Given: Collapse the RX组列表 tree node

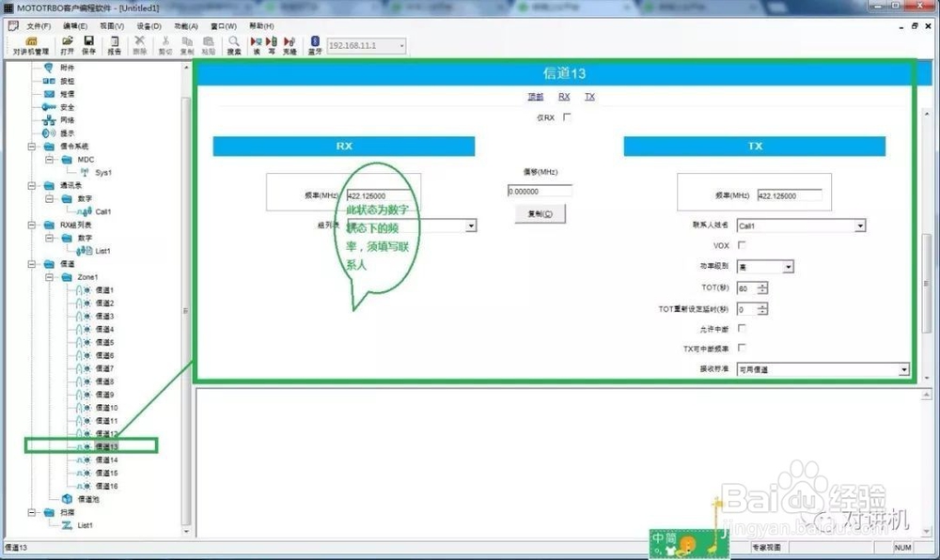Looking at the screenshot, I should pyautogui.click(x=32, y=225).
